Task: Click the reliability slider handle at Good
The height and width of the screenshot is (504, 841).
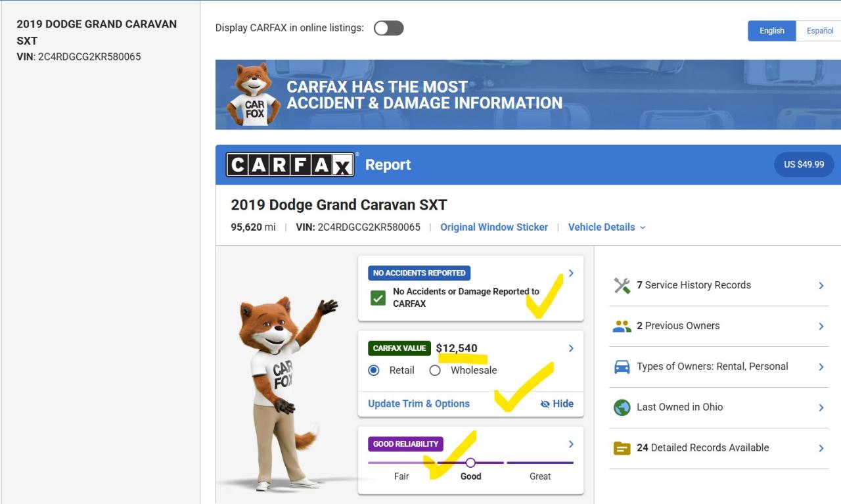Action: [470, 463]
